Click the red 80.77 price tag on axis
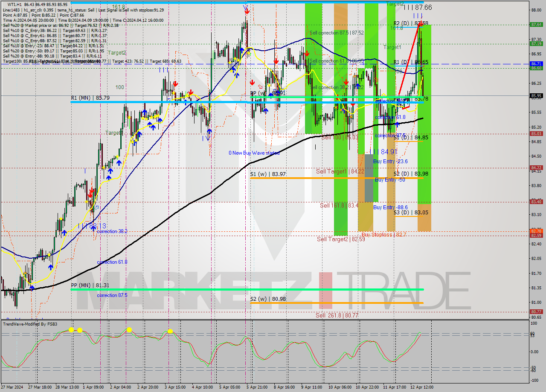The image size is (546, 392). [536, 311]
